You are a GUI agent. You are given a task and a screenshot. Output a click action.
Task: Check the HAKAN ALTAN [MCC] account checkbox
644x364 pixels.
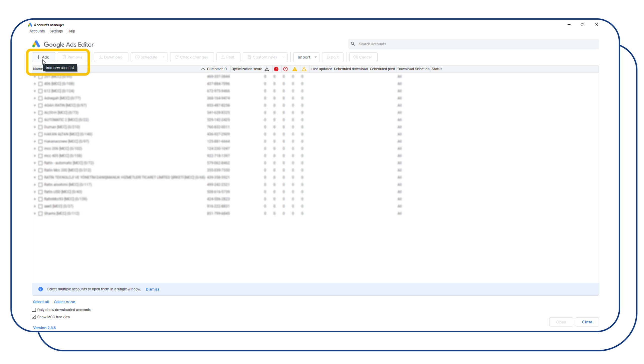tap(40, 134)
